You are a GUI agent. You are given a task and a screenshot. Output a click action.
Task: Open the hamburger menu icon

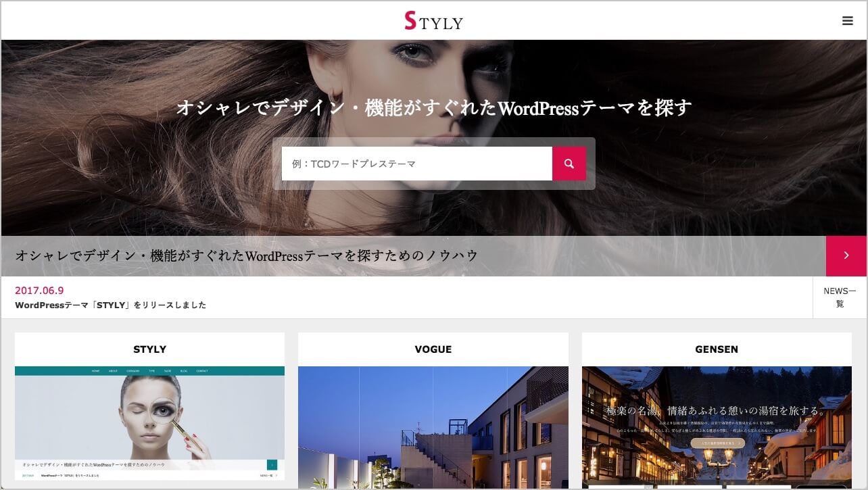pyautogui.click(x=847, y=21)
